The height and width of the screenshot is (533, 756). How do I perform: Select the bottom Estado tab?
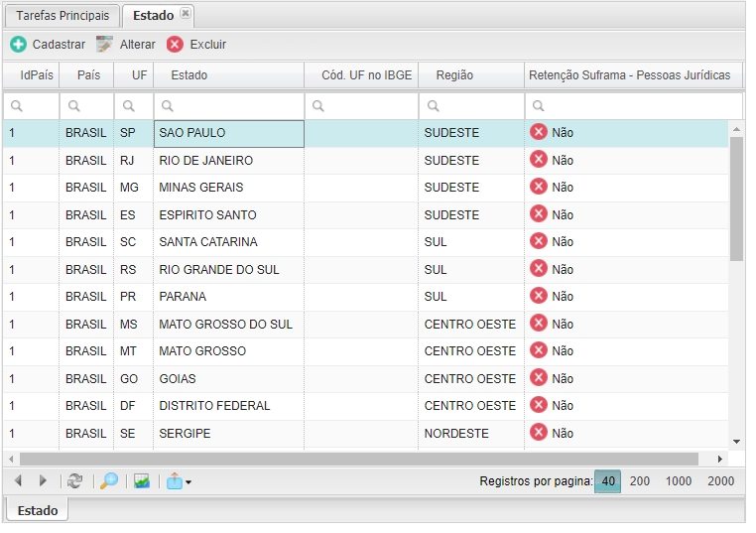38,510
